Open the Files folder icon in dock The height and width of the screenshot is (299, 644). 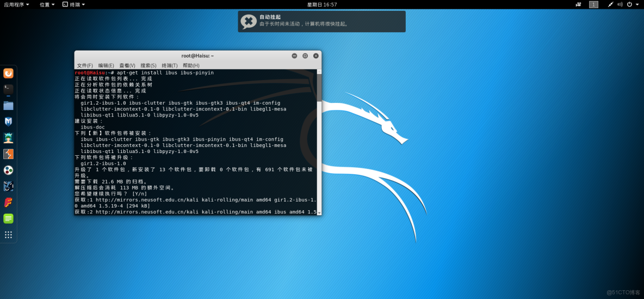click(x=8, y=105)
